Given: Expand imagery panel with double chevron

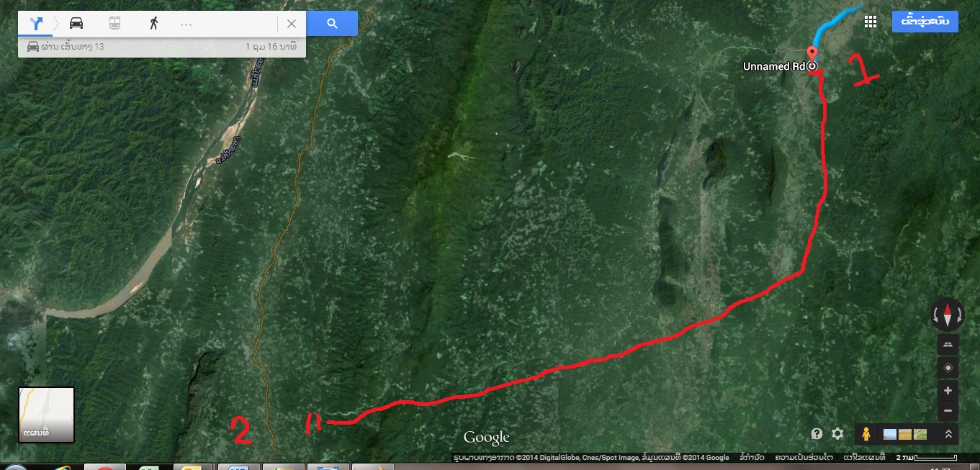Looking at the screenshot, I should tap(948, 434).
